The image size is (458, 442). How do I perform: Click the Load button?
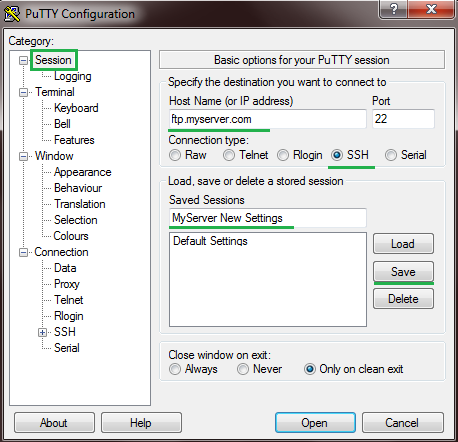[403, 244]
